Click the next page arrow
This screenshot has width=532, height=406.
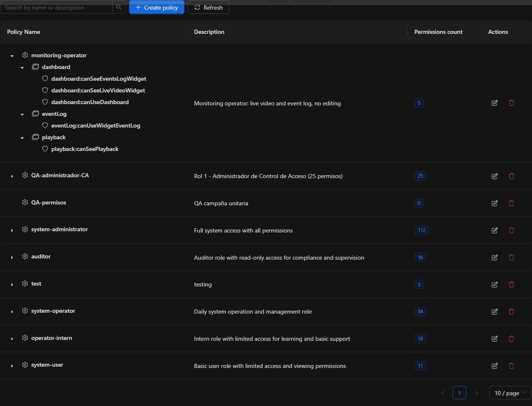click(x=476, y=393)
